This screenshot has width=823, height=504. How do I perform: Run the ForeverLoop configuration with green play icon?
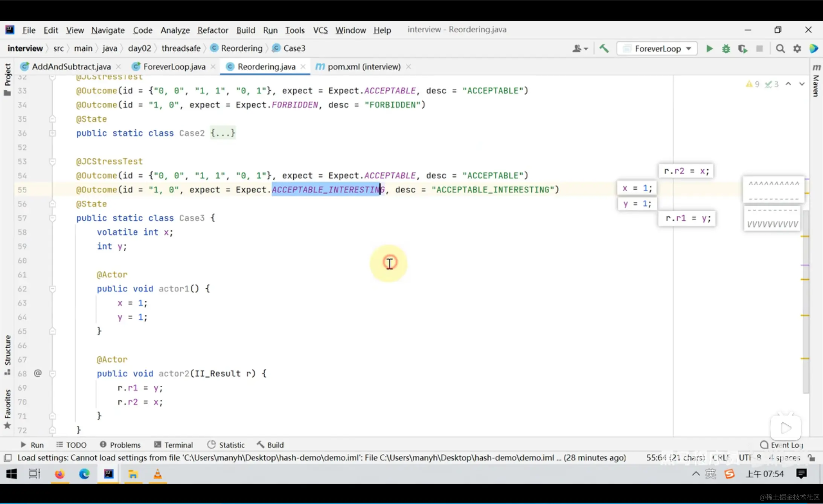pos(709,49)
